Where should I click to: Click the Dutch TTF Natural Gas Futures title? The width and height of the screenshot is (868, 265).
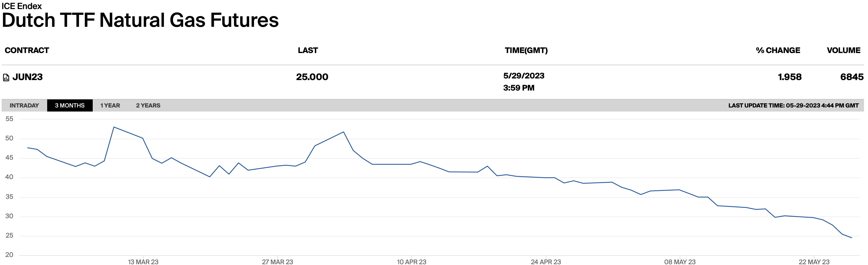click(140, 20)
